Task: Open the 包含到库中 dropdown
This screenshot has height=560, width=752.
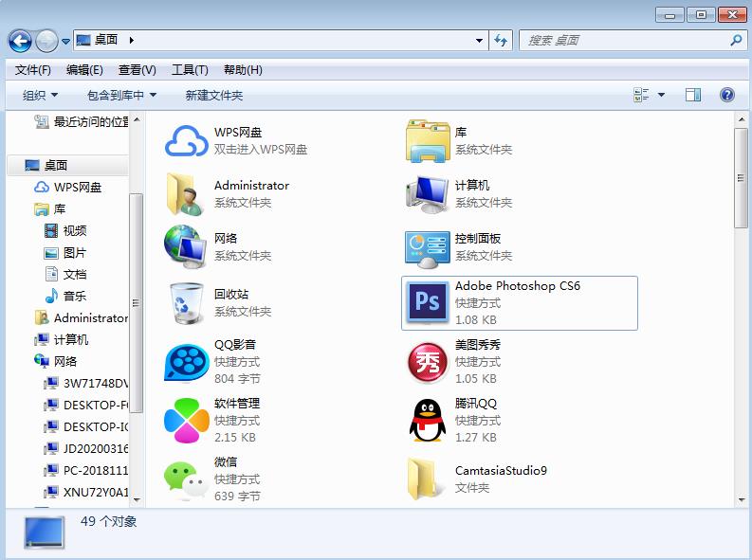Action: pos(121,96)
